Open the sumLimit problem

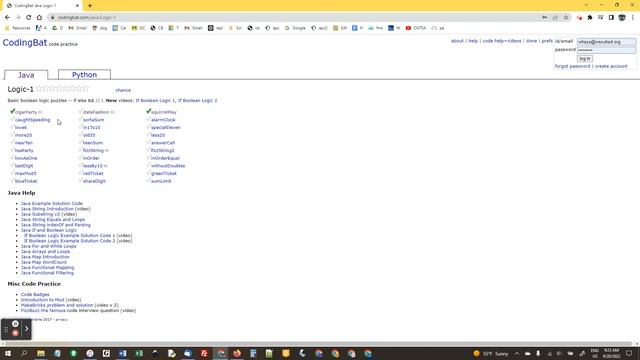pyautogui.click(x=161, y=181)
